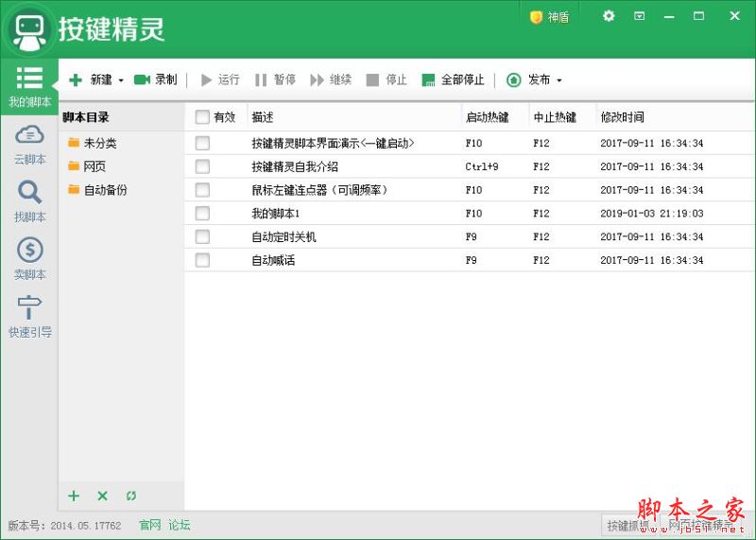The width and height of the screenshot is (756, 540).
Task: Start 录制 recording
Action: point(155,79)
